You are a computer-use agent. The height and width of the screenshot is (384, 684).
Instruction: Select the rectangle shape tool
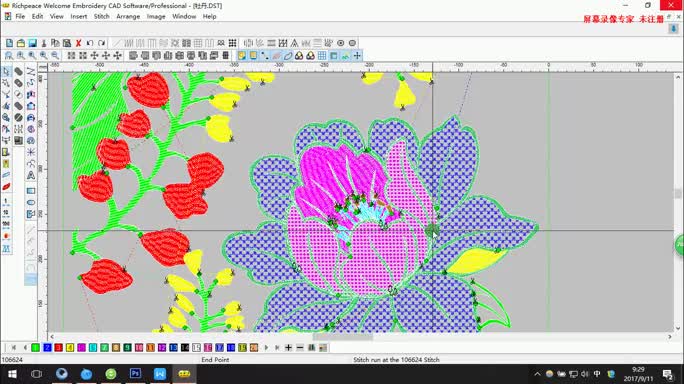coord(31,191)
